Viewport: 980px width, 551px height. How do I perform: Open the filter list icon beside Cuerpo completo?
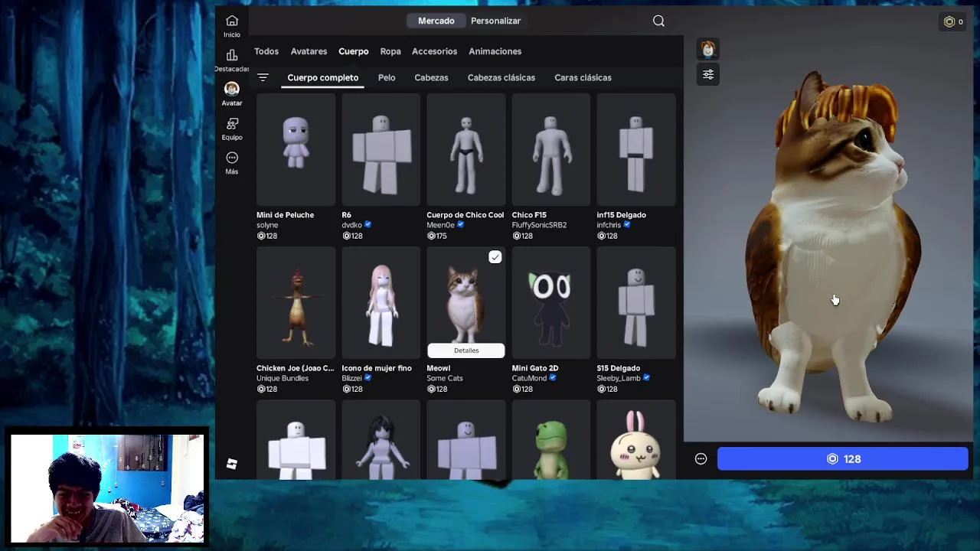tap(263, 77)
